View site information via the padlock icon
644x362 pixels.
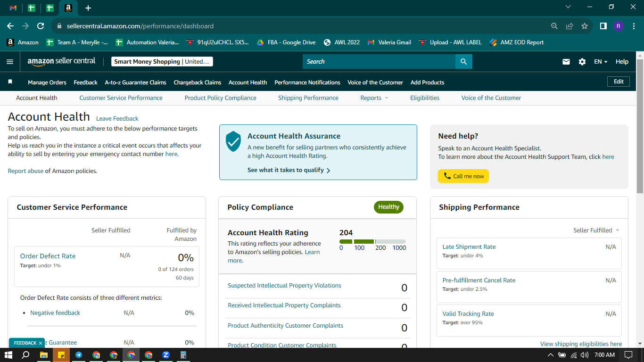[x=59, y=26]
